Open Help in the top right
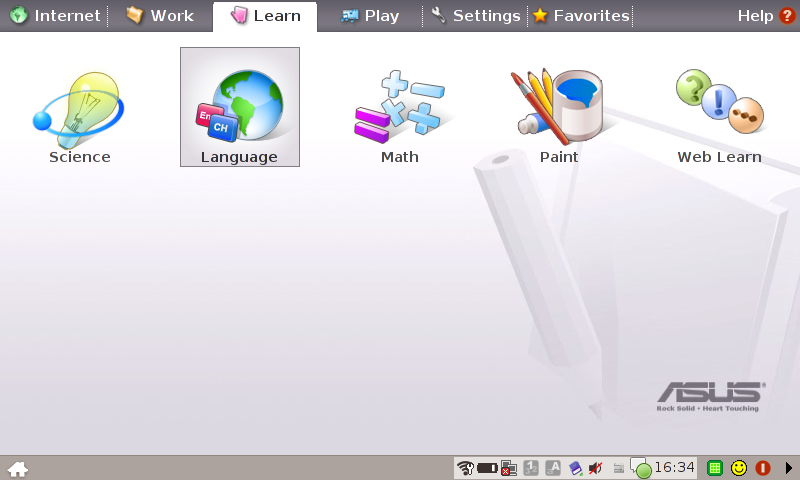This screenshot has height=480, width=800. point(765,16)
